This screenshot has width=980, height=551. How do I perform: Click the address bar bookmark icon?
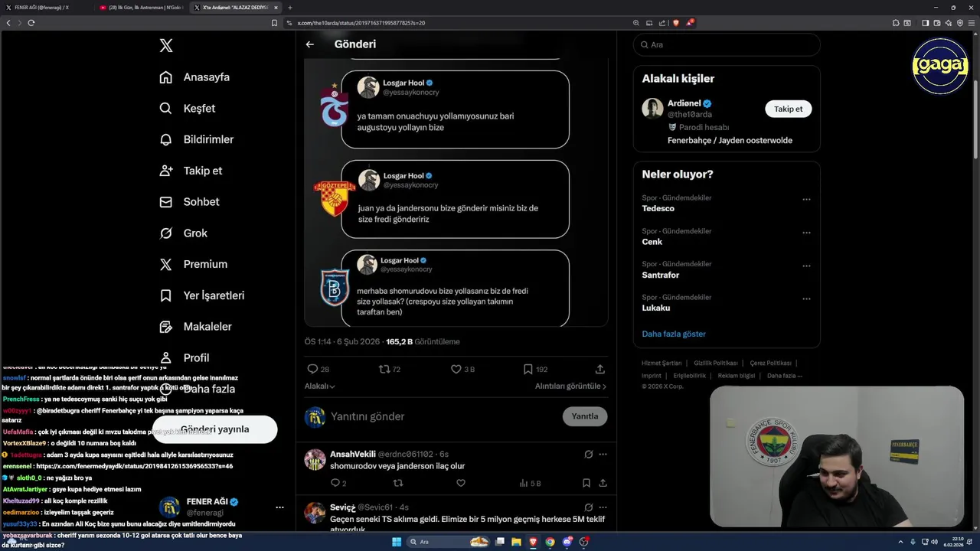pos(274,23)
